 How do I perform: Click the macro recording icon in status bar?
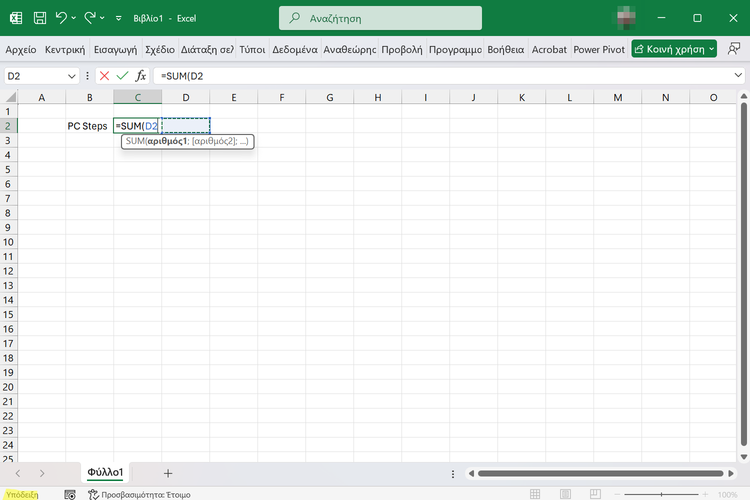pyautogui.click(x=70, y=494)
